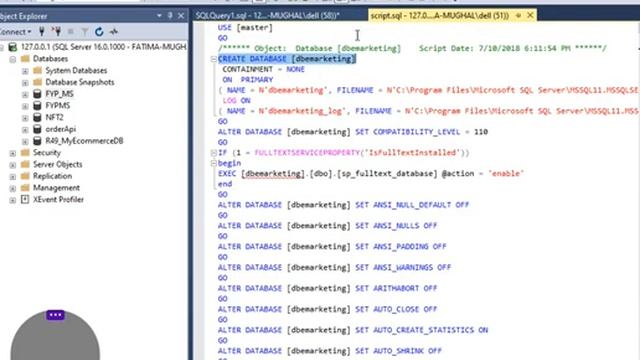Select the 127.0.0.1 SQL Server node
640x360 pixels.
pos(104,47)
